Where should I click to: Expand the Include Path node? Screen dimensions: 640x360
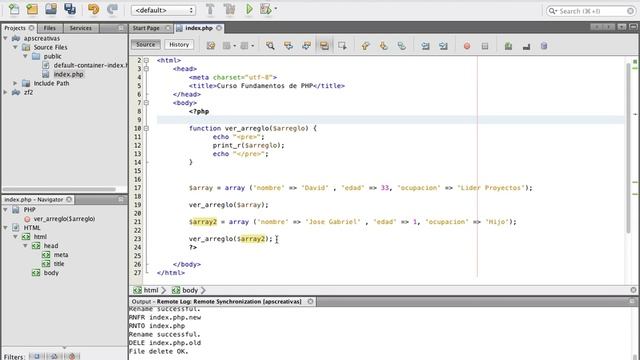point(15,83)
